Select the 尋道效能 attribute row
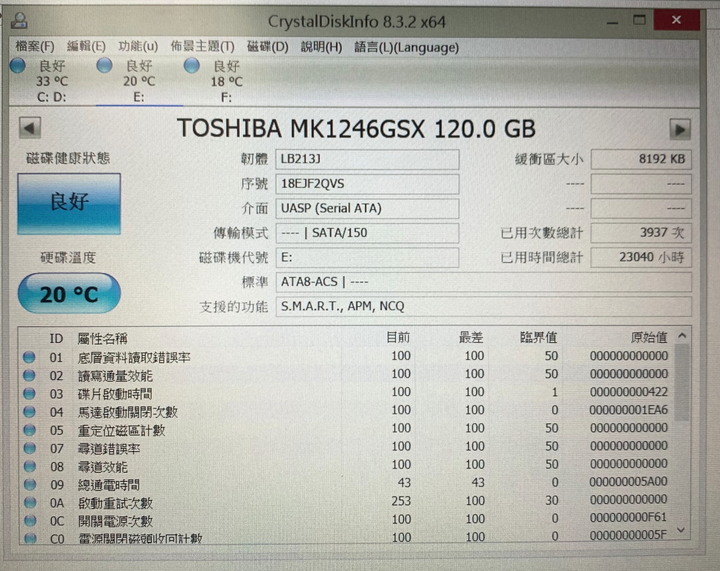This screenshot has width=720, height=571. coord(347,465)
